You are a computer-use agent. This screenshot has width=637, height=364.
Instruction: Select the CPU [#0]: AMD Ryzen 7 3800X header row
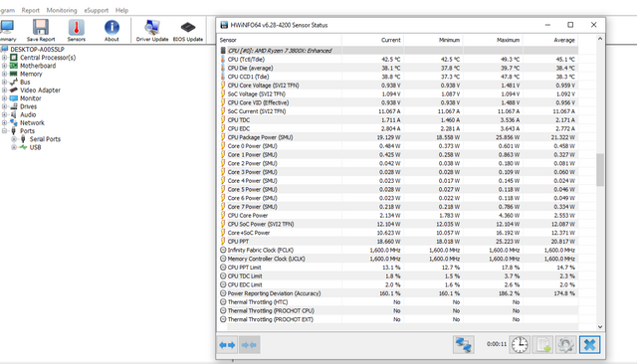click(398, 51)
